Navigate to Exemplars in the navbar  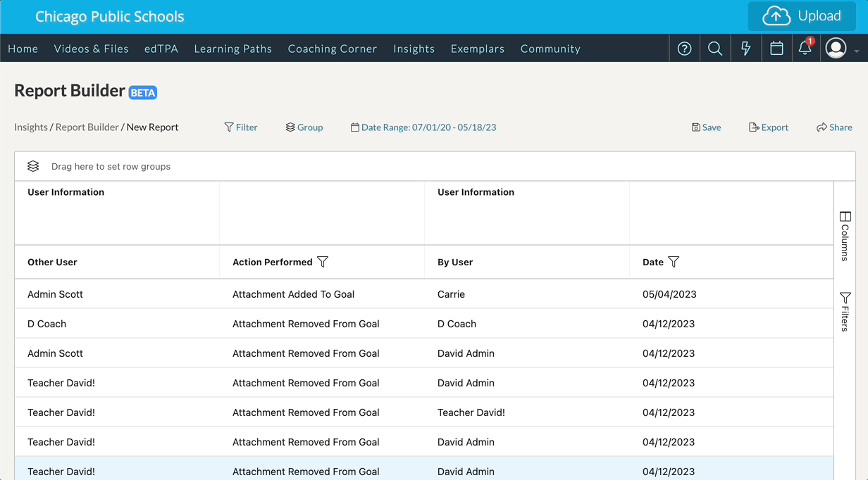[477, 49]
